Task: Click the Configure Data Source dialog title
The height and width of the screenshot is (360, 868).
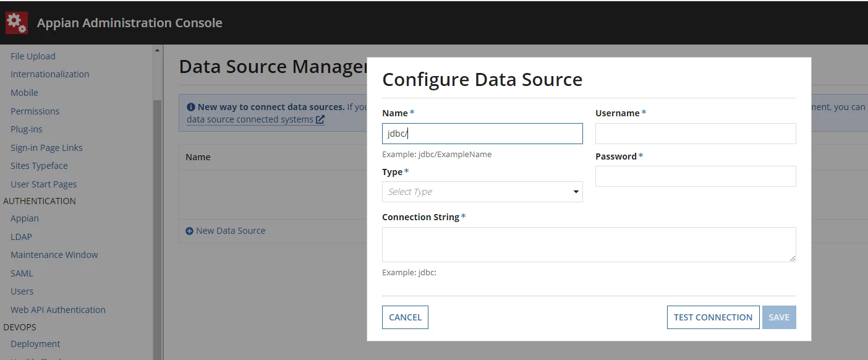Action: click(482, 80)
